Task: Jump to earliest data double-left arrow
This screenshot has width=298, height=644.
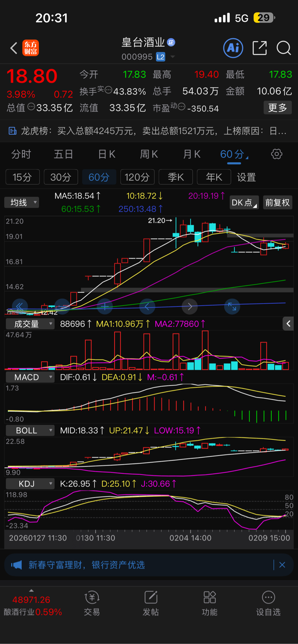Action: 19,307
